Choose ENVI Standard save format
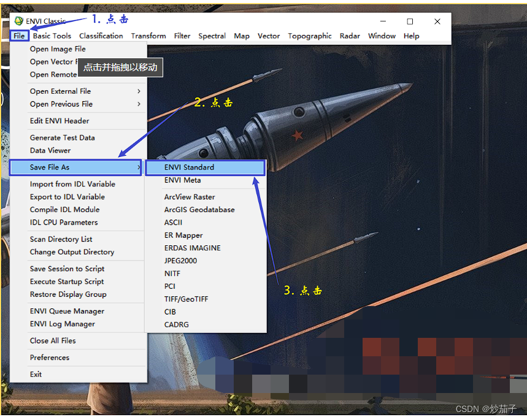This screenshot has width=527, height=420. [206, 167]
